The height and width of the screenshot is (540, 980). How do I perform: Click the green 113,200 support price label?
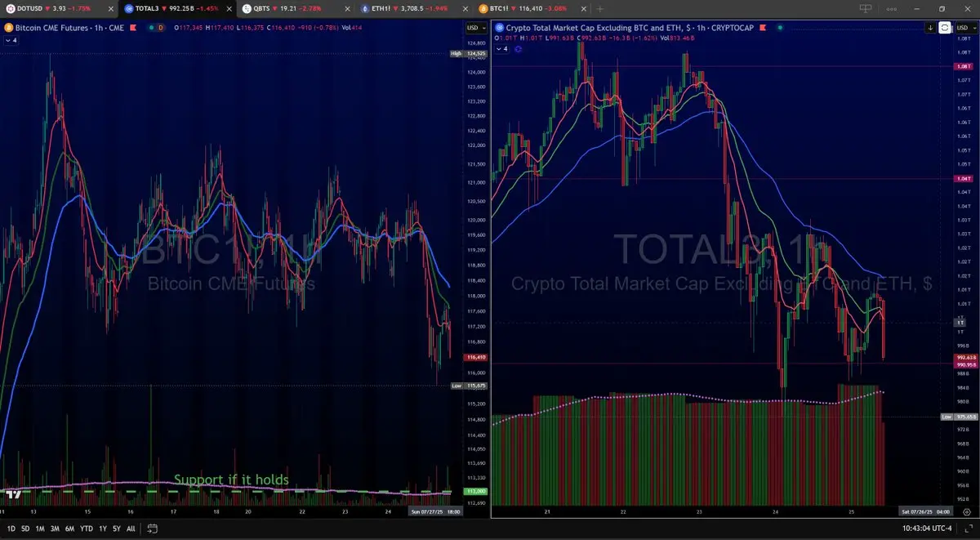[x=475, y=491]
